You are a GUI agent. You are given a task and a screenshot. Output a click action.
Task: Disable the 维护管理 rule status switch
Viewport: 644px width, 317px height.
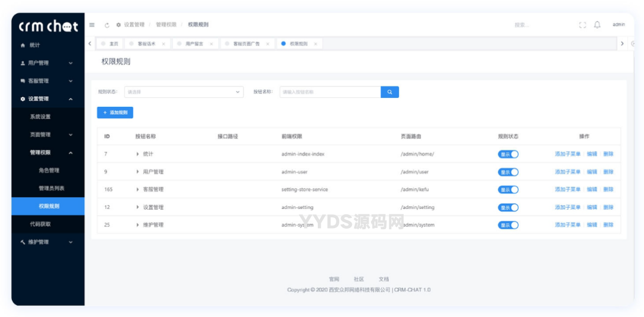pyautogui.click(x=508, y=225)
